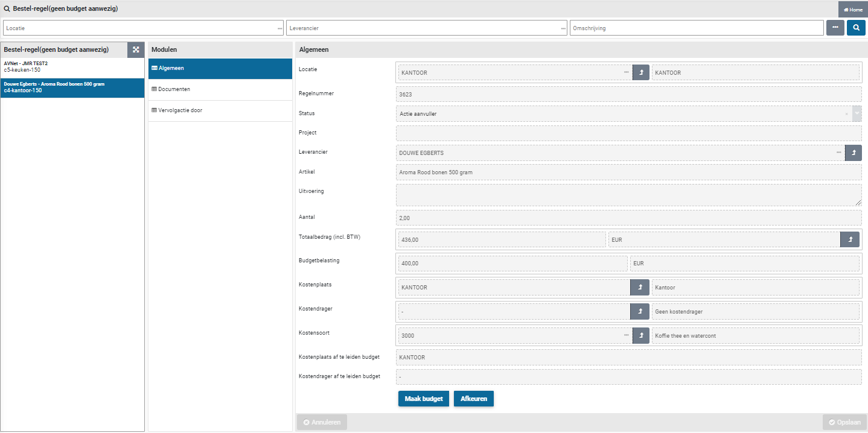Click the blue search magnifier button
Image resolution: width=868 pixels, height=433 pixels.
(x=856, y=28)
